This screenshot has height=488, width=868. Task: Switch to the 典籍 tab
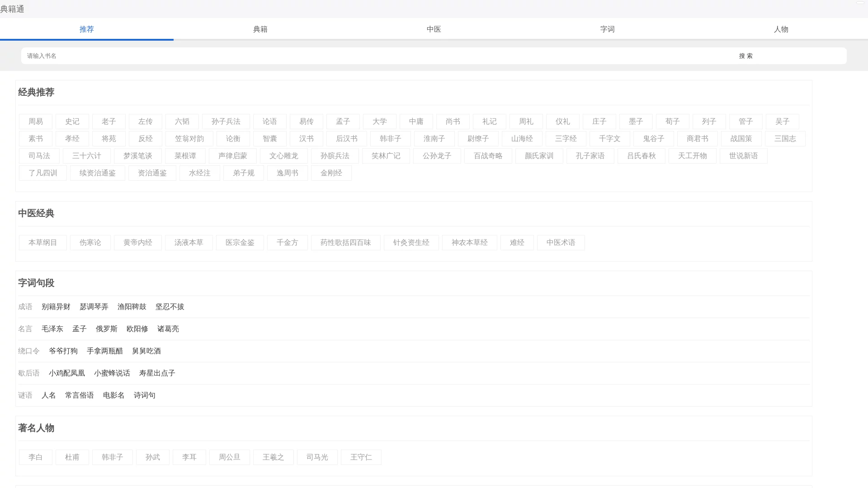pyautogui.click(x=260, y=29)
